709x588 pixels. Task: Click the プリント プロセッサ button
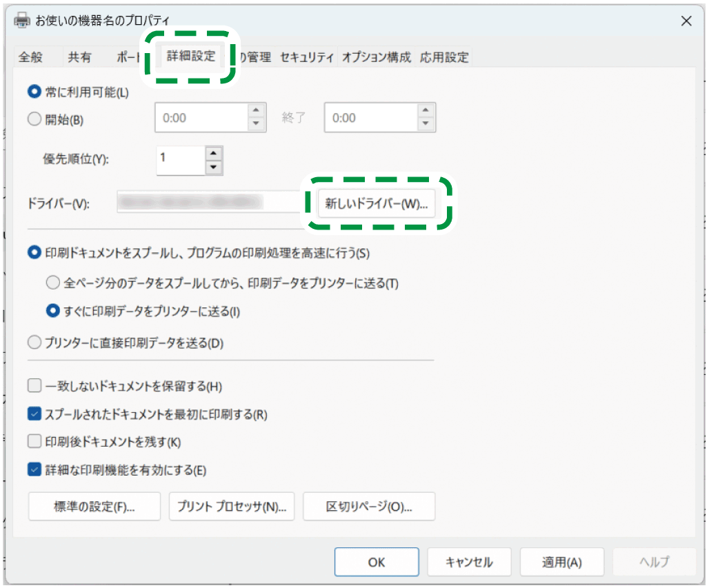coord(231,506)
